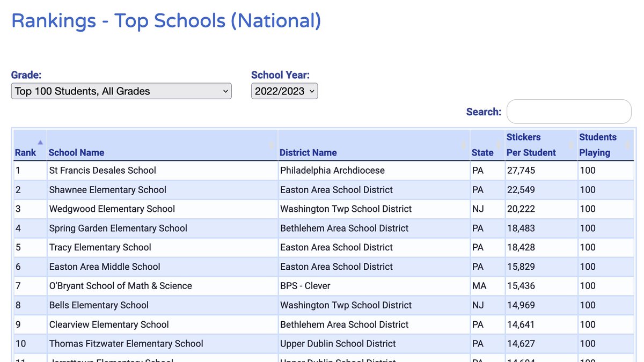The image size is (644, 362).
Task: Click into the Search input field
Action: (569, 112)
